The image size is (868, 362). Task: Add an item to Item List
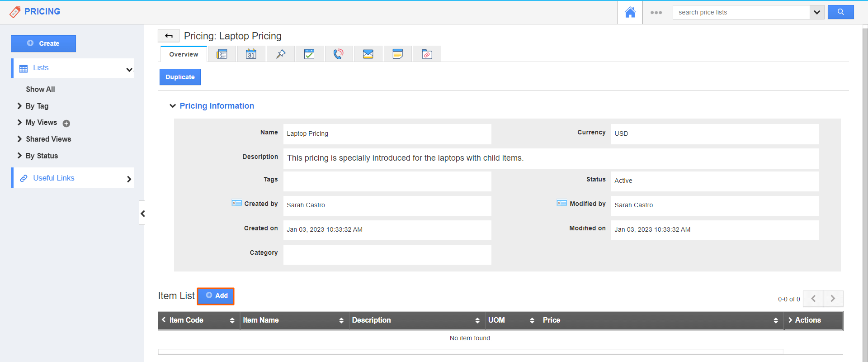(x=216, y=296)
